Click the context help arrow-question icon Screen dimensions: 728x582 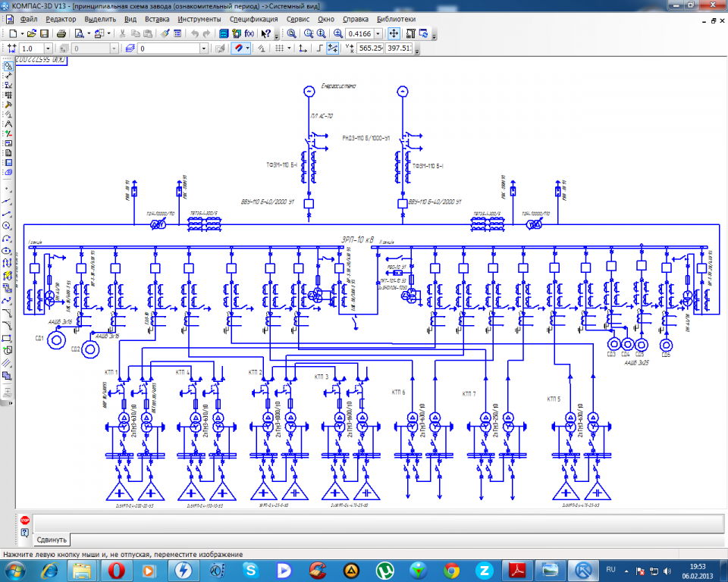265,33
